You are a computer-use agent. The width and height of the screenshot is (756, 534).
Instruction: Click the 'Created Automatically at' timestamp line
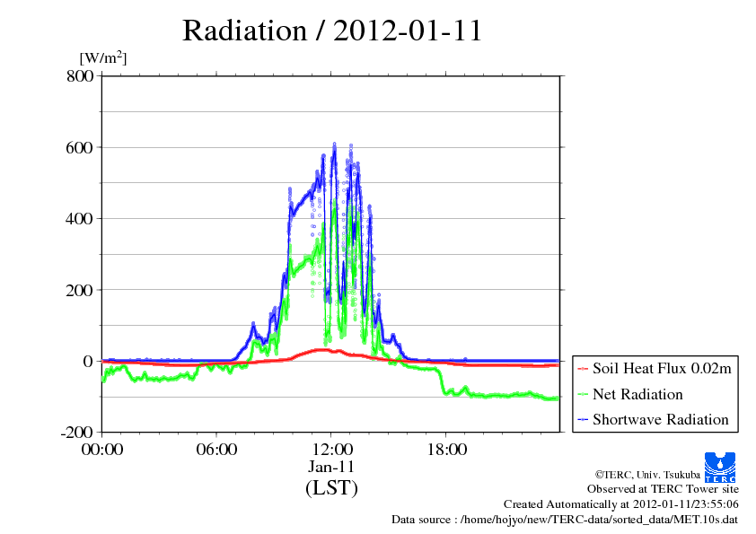tap(621, 504)
